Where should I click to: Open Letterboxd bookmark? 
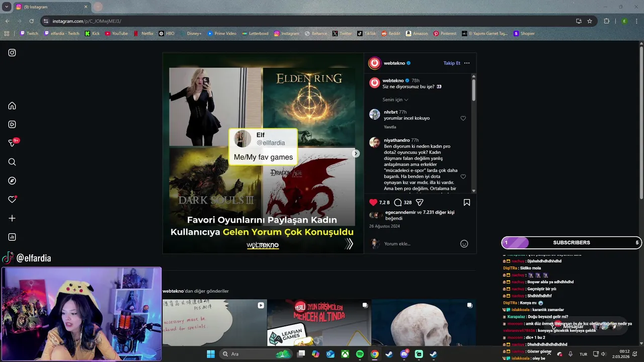pyautogui.click(x=255, y=34)
